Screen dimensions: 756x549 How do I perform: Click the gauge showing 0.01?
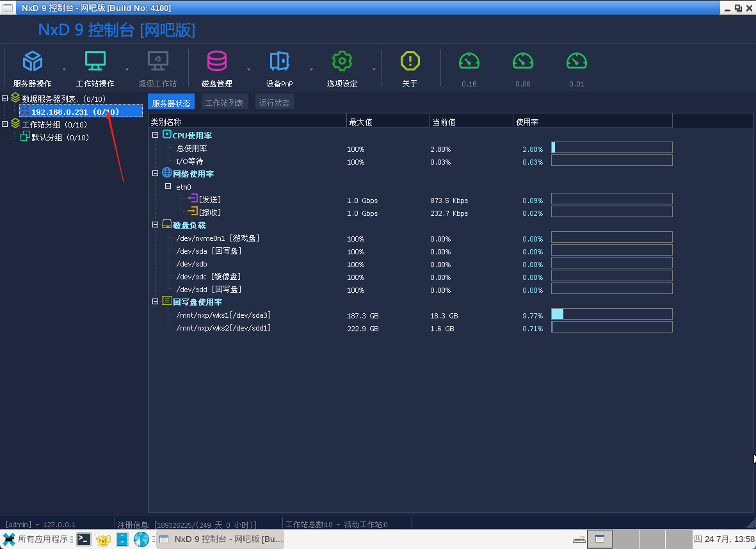pyautogui.click(x=576, y=61)
